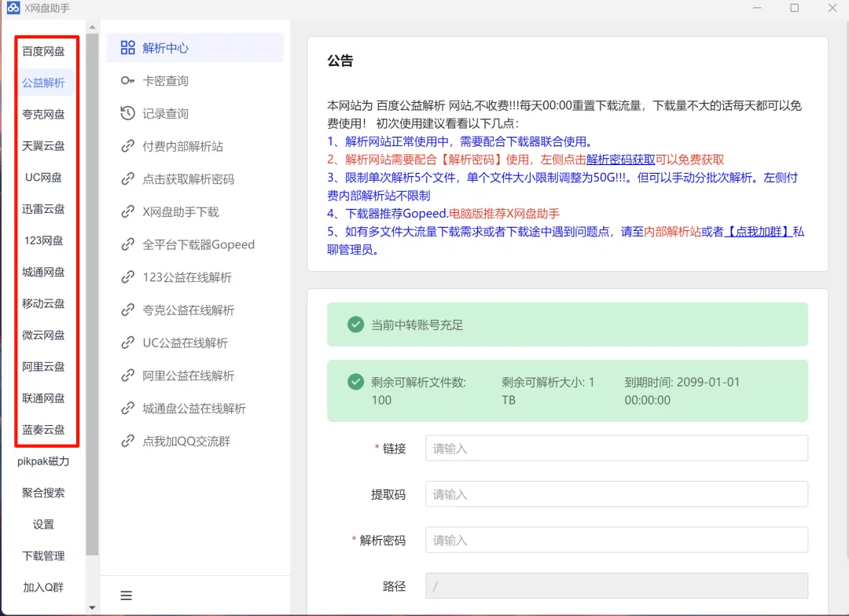Screen dimensions: 849x616
Task: Open the 迅雷云盘 sidebar tab
Action: pos(43,209)
